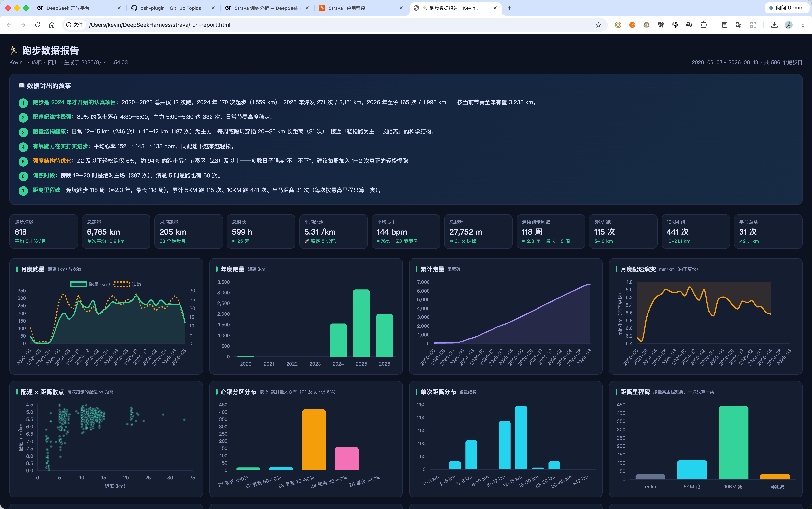Click the 5KM 跑 115 次 stat card
The height and width of the screenshot is (509, 812).
623,232
